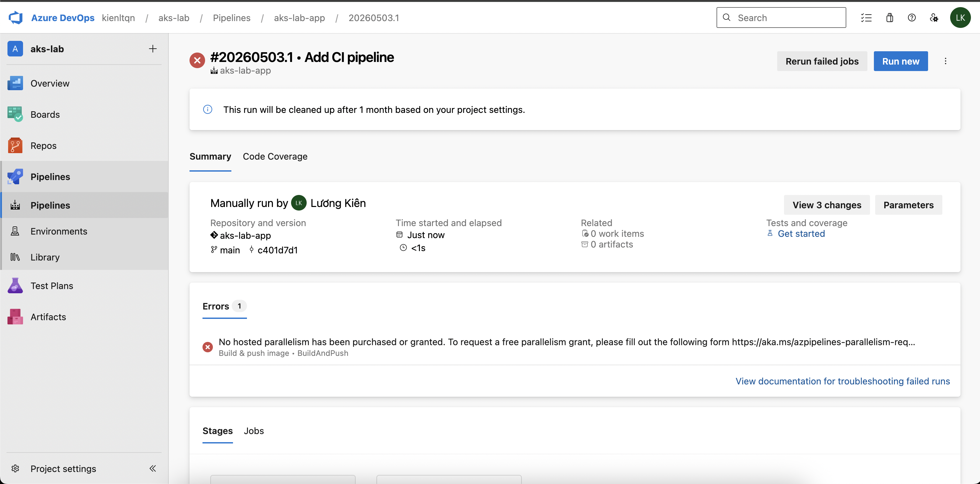Click the Pipelines sub-item factory icon

pos(15,205)
